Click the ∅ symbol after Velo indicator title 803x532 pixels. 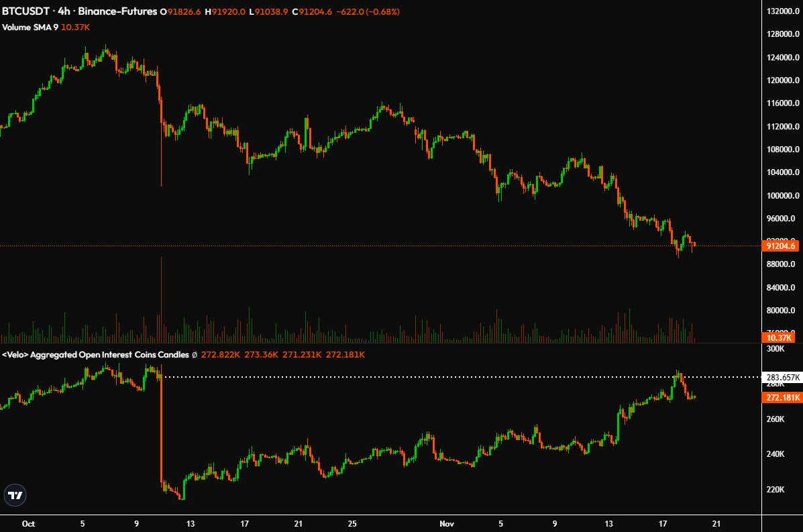coord(195,354)
